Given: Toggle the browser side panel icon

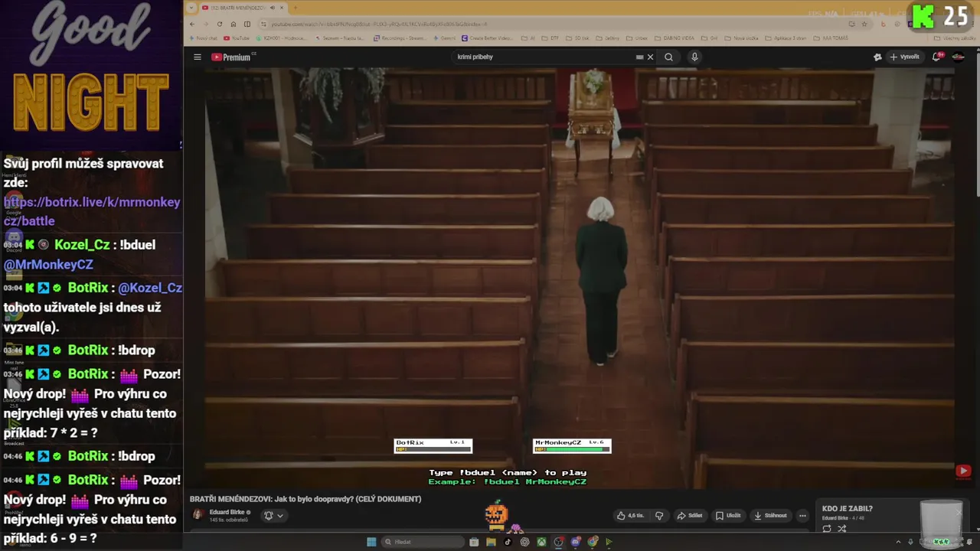Looking at the screenshot, I should point(247,24).
